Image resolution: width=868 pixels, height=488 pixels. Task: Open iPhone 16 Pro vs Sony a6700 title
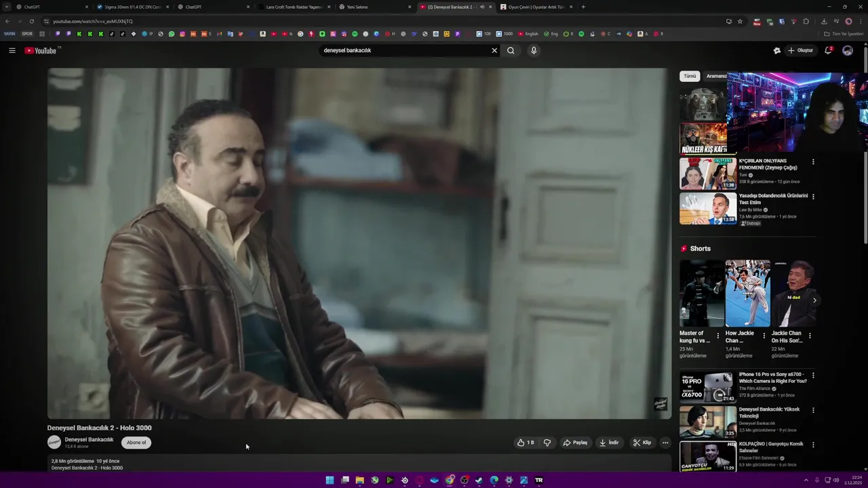point(772,378)
